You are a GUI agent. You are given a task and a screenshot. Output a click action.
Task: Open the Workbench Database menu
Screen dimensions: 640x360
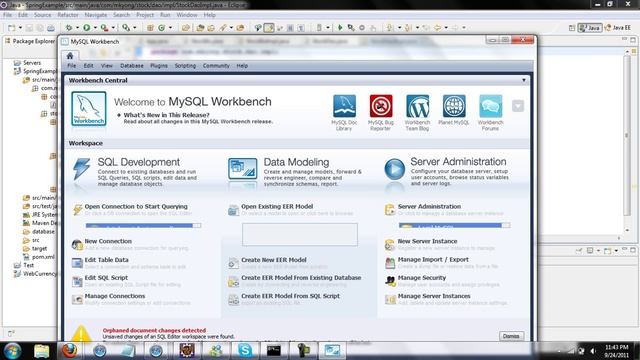click(131, 66)
